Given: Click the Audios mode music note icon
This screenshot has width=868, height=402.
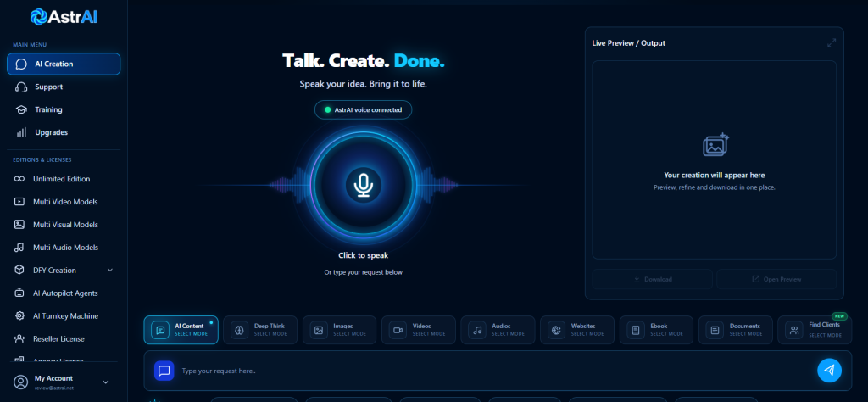Looking at the screenshot, I should click(476, 330).
